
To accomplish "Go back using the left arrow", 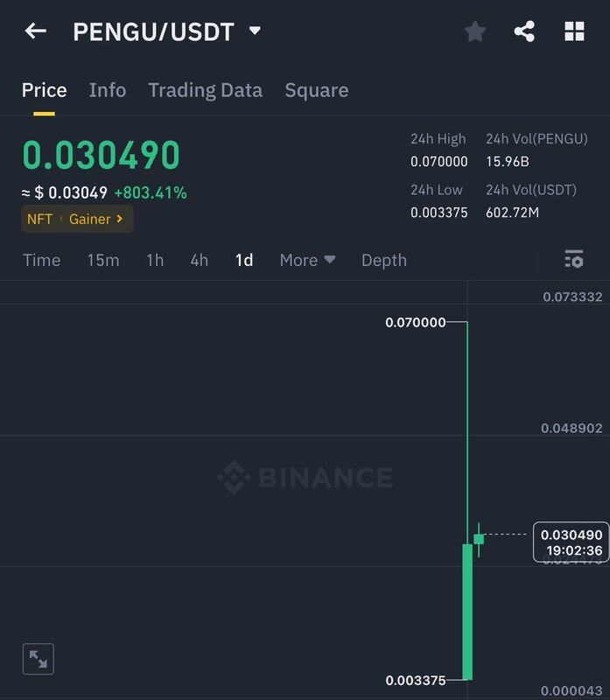I will 36,31.
